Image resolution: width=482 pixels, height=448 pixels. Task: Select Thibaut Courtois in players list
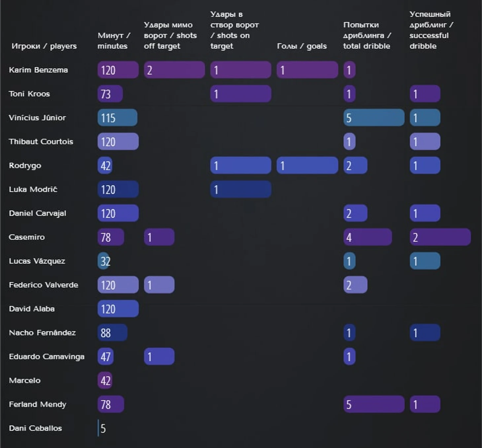click(41, 142)
